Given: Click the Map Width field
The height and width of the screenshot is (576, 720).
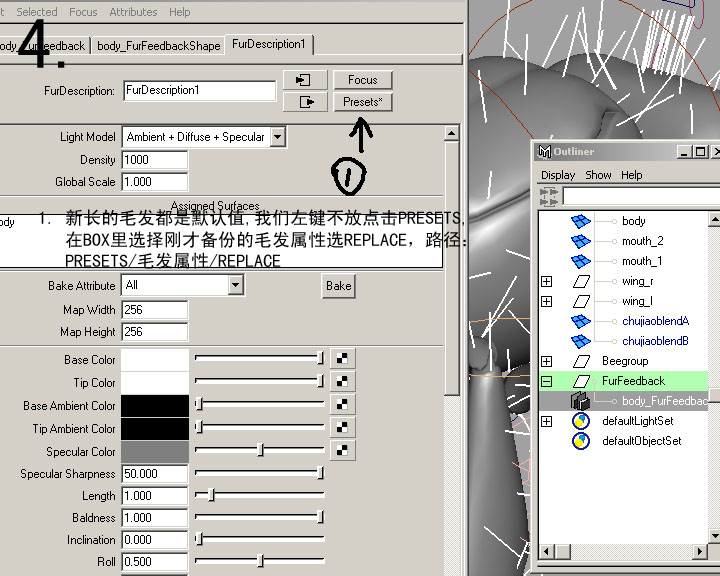Looking at the screenshot, I should [155, 310].
